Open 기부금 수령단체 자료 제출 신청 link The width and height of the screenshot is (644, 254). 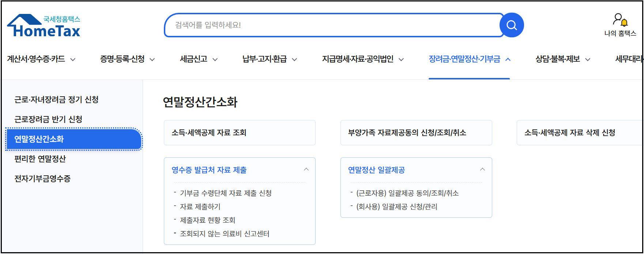pyautogui.click(x=226, y=193)
